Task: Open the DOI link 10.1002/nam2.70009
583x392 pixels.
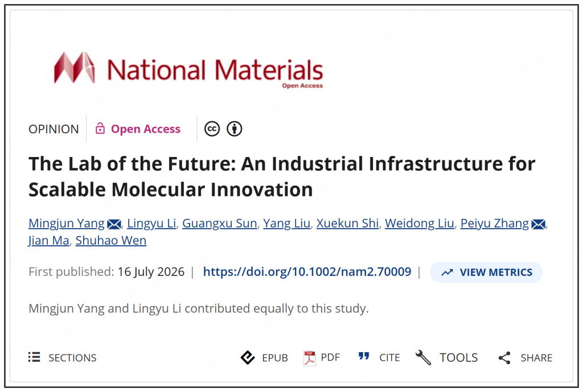Action: [307, 271]
